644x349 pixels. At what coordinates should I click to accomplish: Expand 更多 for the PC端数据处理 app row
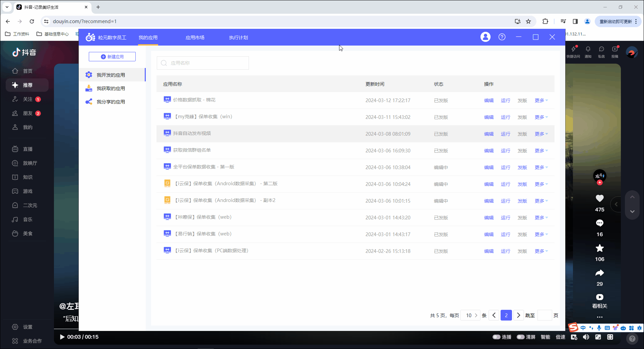tap(541, 251)
